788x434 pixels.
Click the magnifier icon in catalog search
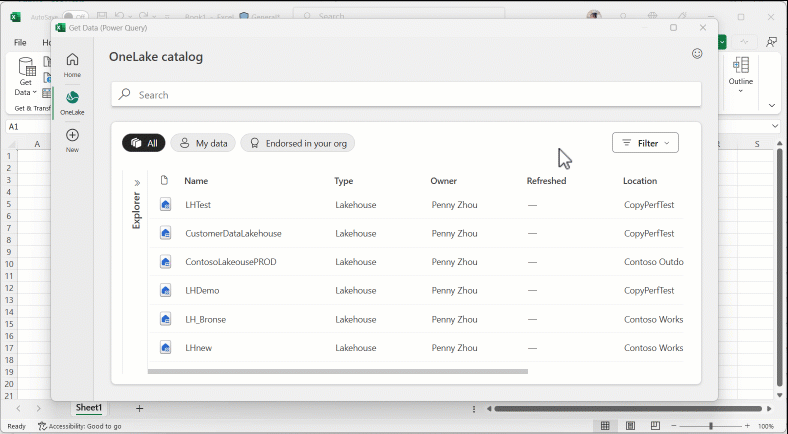coord(124,94)
